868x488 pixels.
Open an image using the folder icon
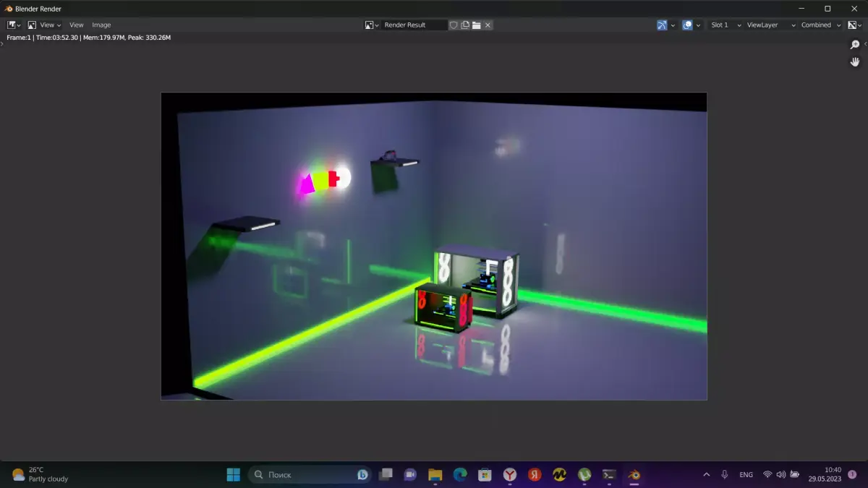coord(476,25)
